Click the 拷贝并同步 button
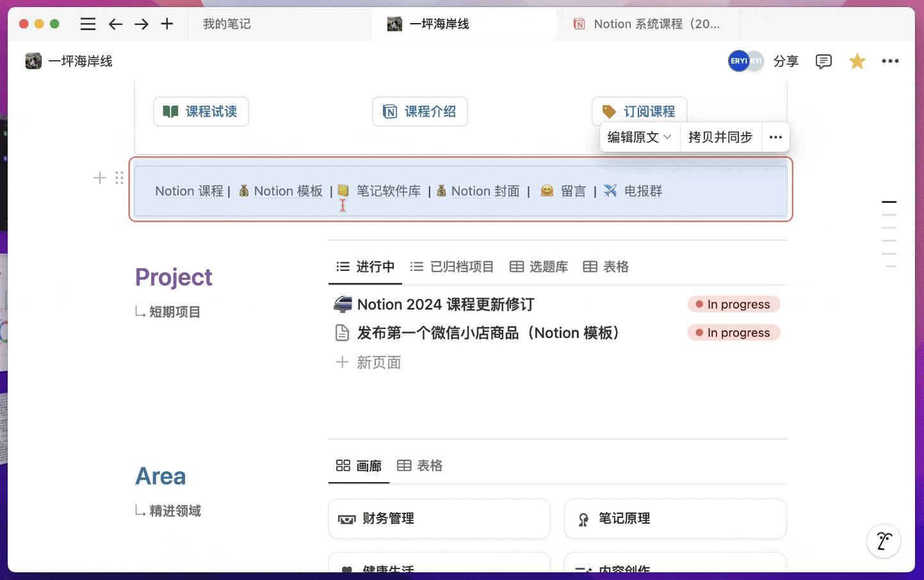Image resolution: width=924 pixels, height=580 pixels. pyautogui.click(x=720, y=137)
